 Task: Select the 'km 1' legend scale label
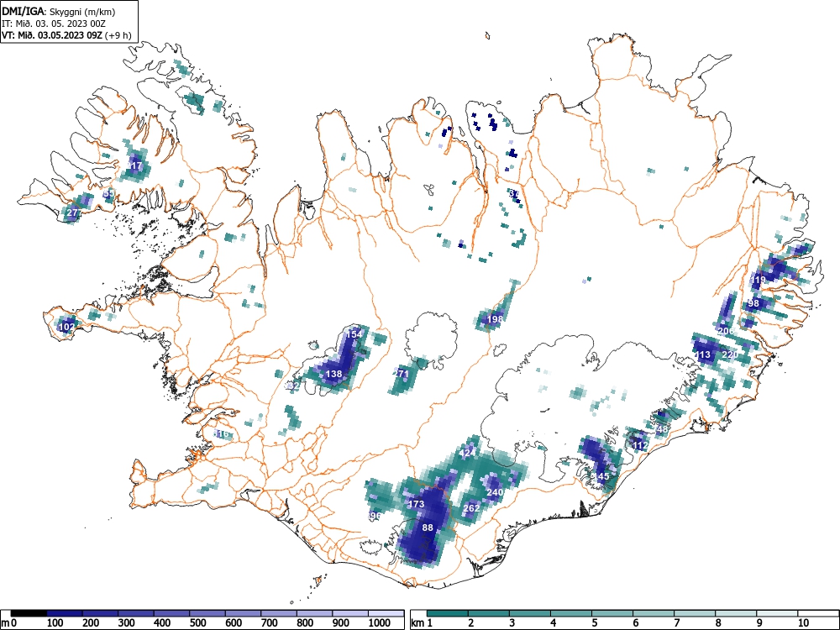point(422,623)
